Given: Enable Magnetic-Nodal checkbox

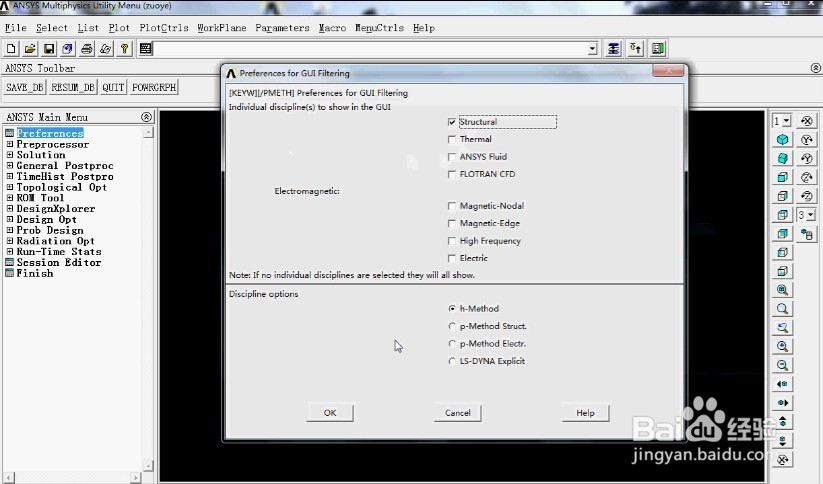Looking at the screenshot, I should 452,206.
